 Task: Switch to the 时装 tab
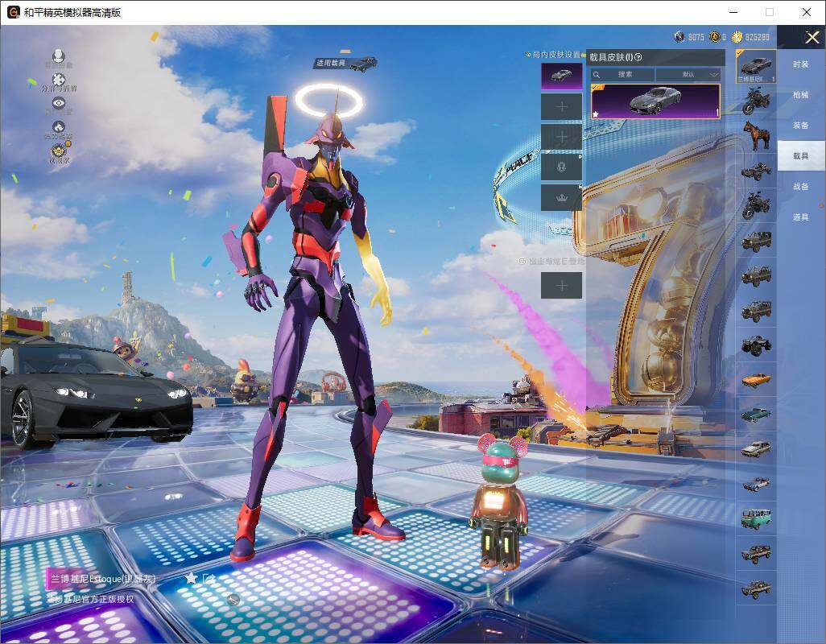click(x=800, y=64)
